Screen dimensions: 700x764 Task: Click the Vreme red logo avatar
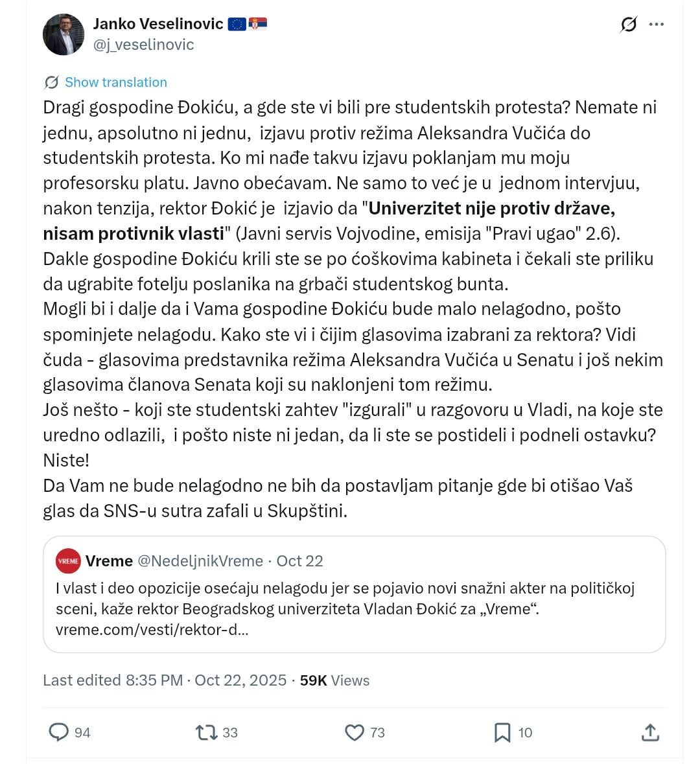click(68, 561)
